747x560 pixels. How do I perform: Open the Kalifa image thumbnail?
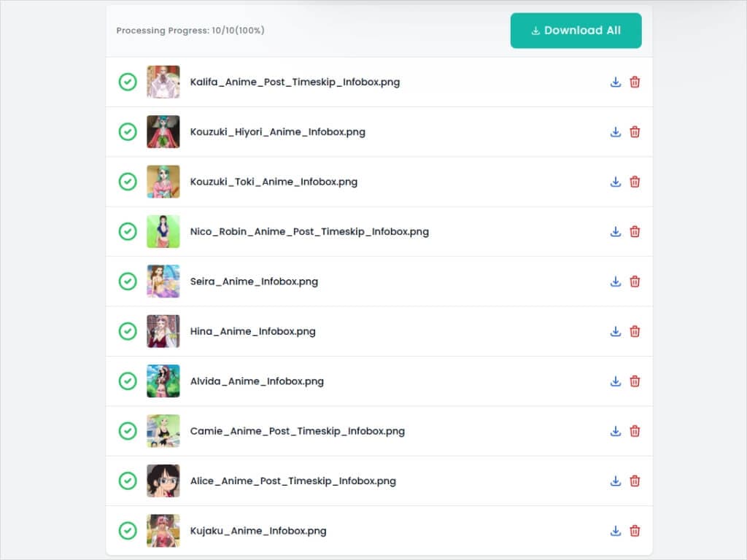coord(163,82)
